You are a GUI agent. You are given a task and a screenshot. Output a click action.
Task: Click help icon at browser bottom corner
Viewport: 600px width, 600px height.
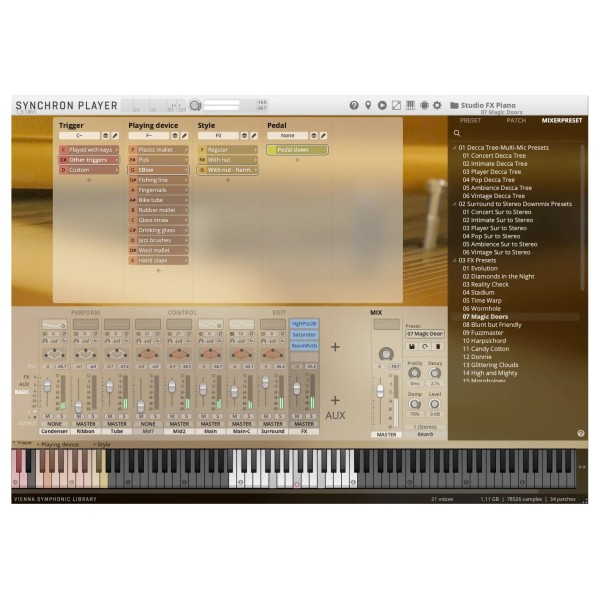580,433
